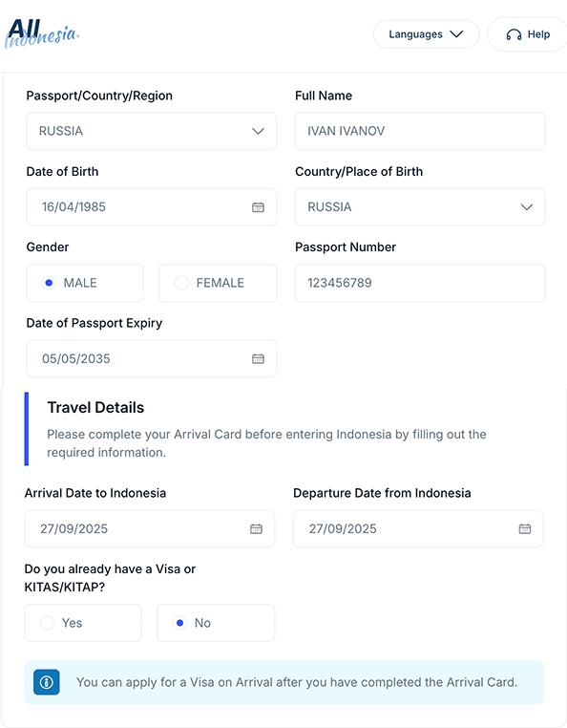567x728 pixels.
Task: Select the MALE gender option
Action: coord(85,283)
